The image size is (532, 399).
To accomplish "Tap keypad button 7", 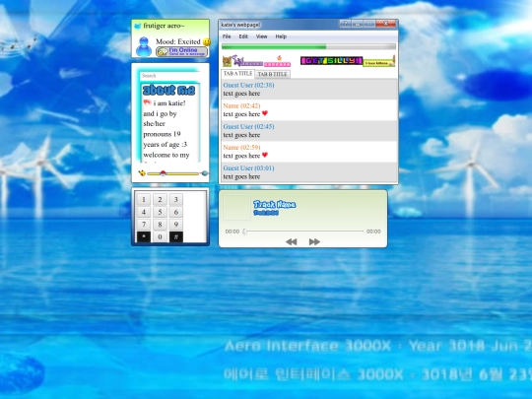I will (144, 225).
